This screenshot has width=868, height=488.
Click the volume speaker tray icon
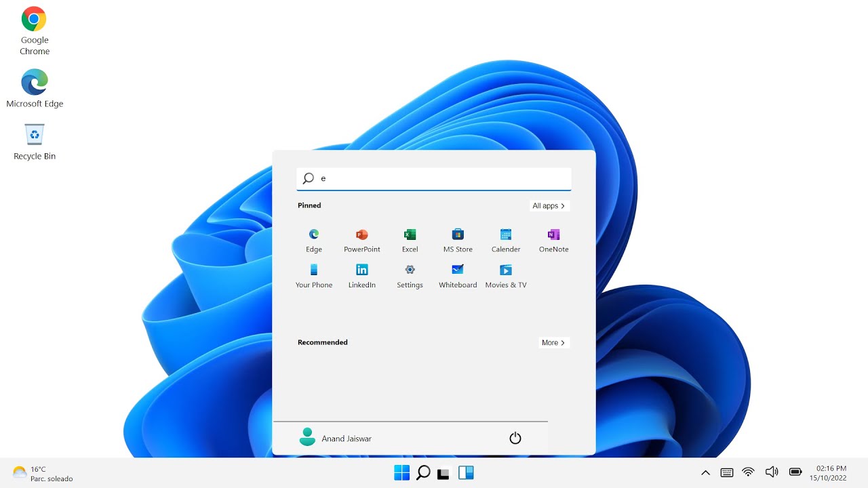click(x=771, y=472)
